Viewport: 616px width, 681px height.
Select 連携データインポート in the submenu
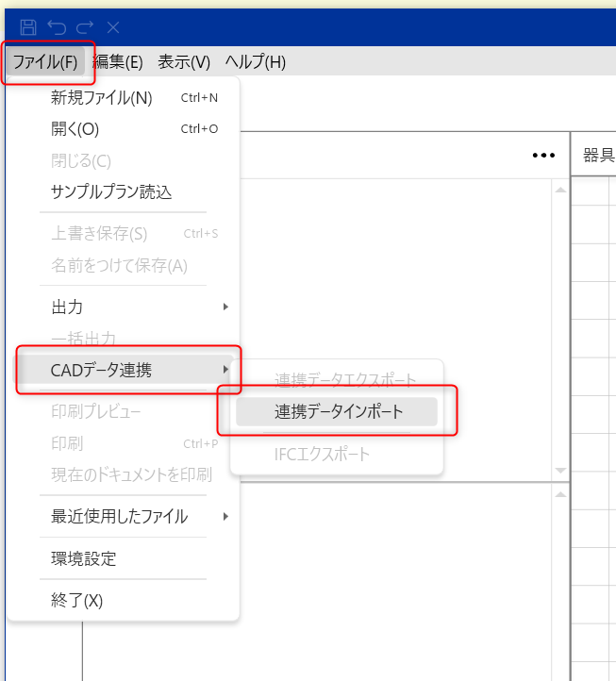(x=338, y=411)
